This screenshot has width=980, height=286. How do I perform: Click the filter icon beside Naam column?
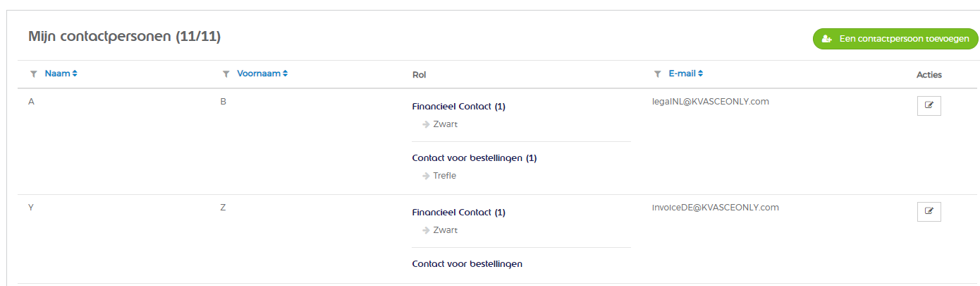tap(33, 73)
